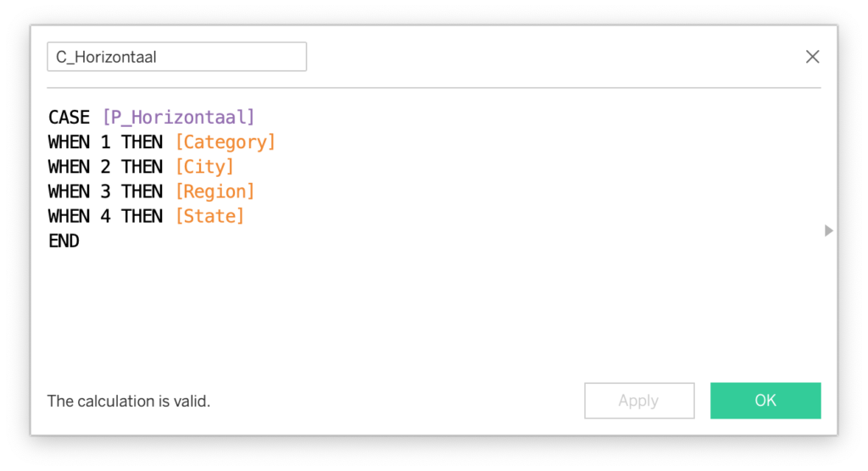
Task: Click the number 3 in WHEN 3
Action: click(x=105, y=191)
